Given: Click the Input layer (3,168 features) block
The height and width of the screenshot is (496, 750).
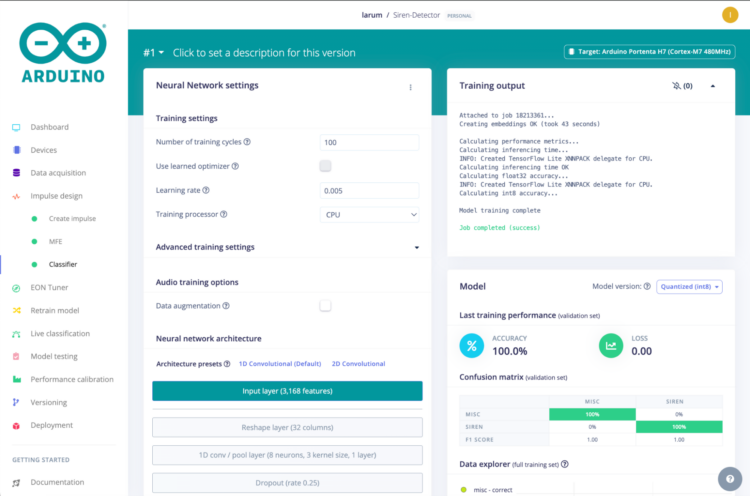Looking at the screenshot, I should pyautogui.click(x=287, y=391).
